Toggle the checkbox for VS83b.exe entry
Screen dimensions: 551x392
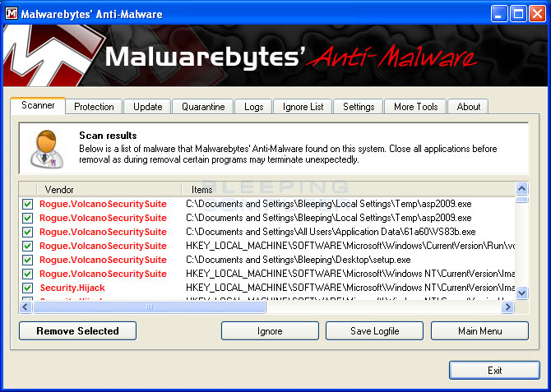27,233
